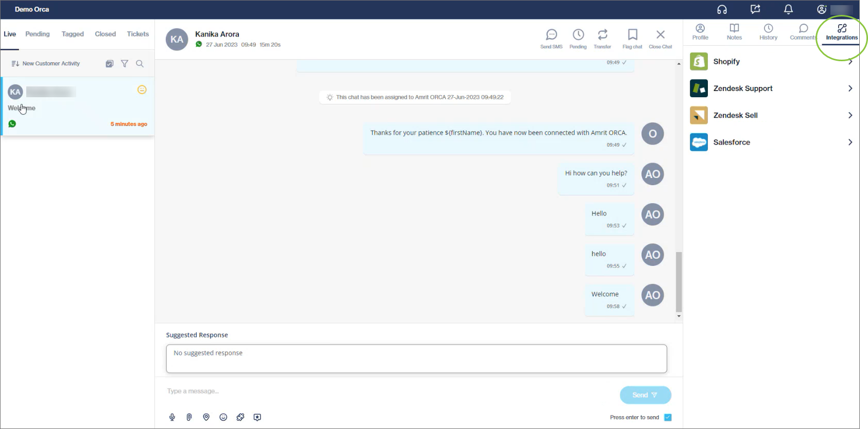Transfer the chat using the Transfer icon
This screenshot has height=429, width=868.
602,35
